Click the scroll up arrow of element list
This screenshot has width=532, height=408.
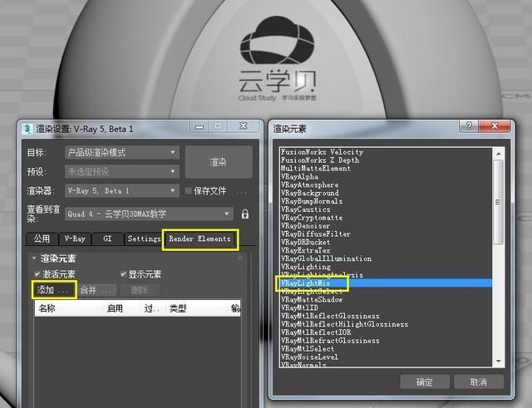click(x=498, y=154)
